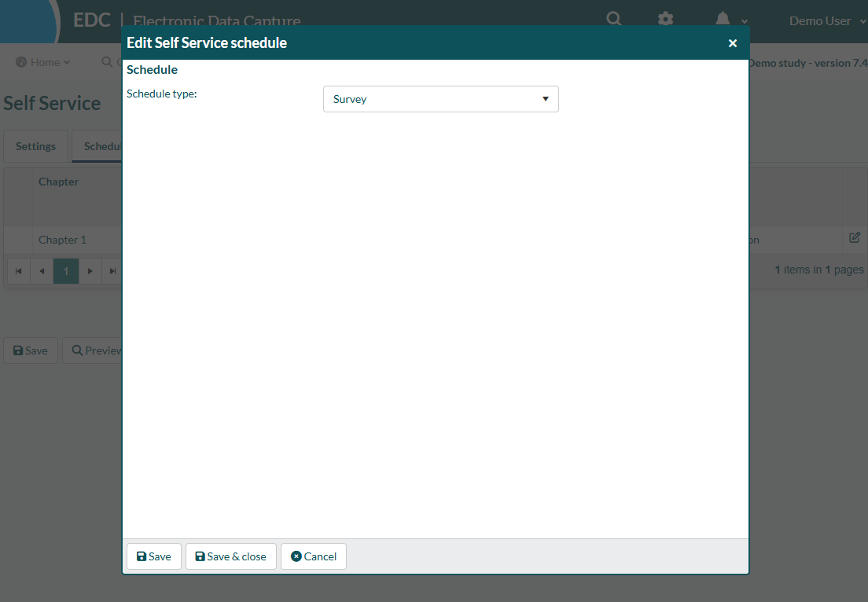Expand the Demo User account menu
This screenshot has width=868, height=602.
point(827,21)
